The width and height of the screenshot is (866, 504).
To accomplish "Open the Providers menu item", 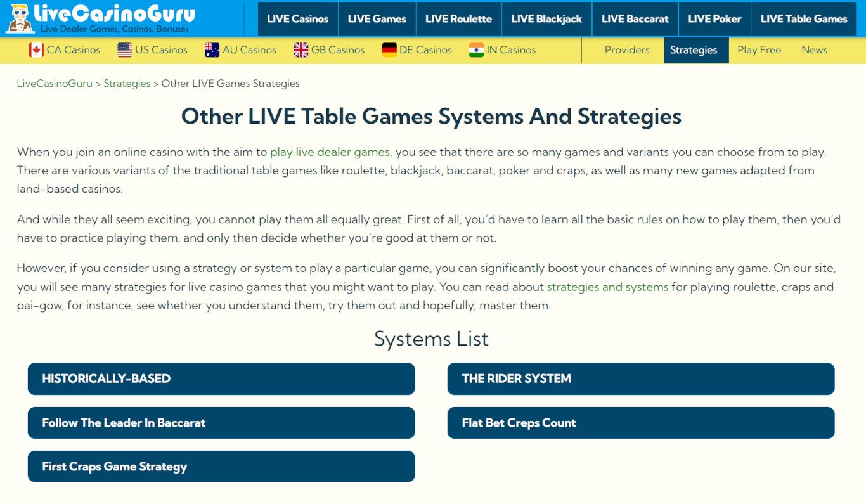I will coord(626,49).
